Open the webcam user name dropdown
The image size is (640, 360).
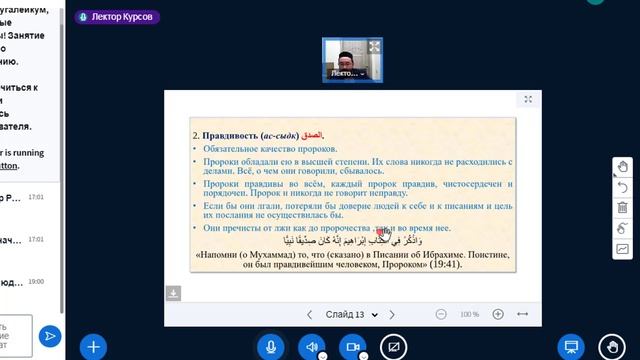click(x=348, y=73)
